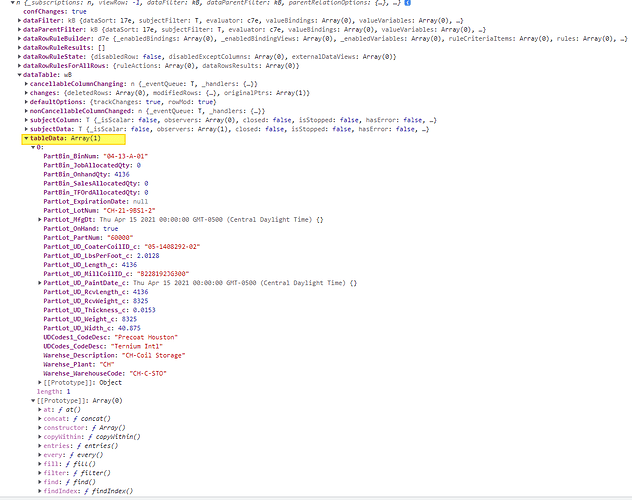This screenshot has height=500, width=632.
Task: Select UDCodes1_CodeDesc "Precoat Houston"
Action: coord(146,337)
